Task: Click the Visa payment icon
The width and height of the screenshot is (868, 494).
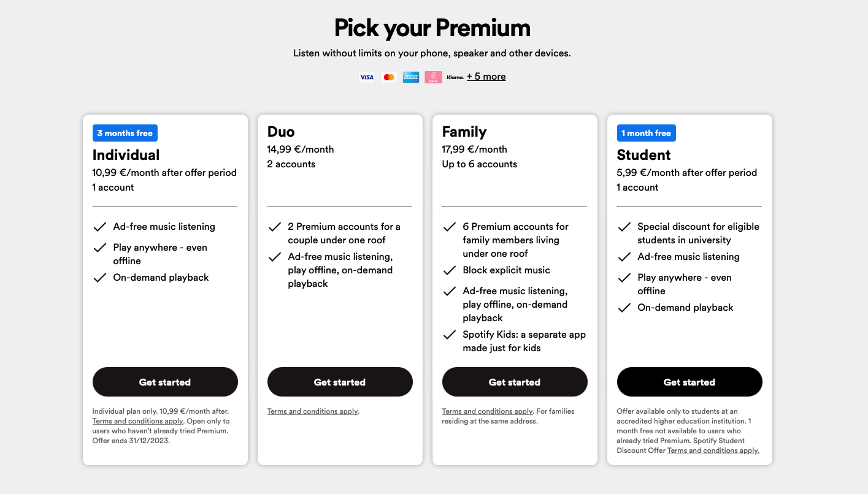Action: click(367, 77)
